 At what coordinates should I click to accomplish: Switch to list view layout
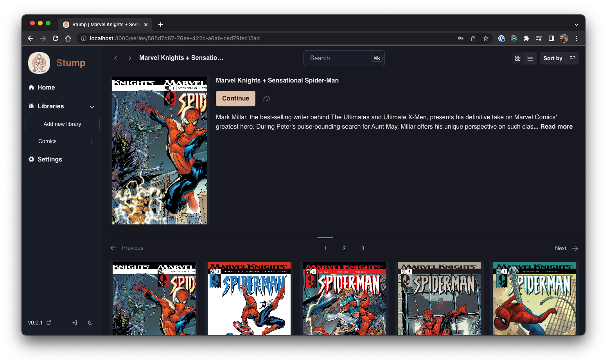(x=530, y=58)
